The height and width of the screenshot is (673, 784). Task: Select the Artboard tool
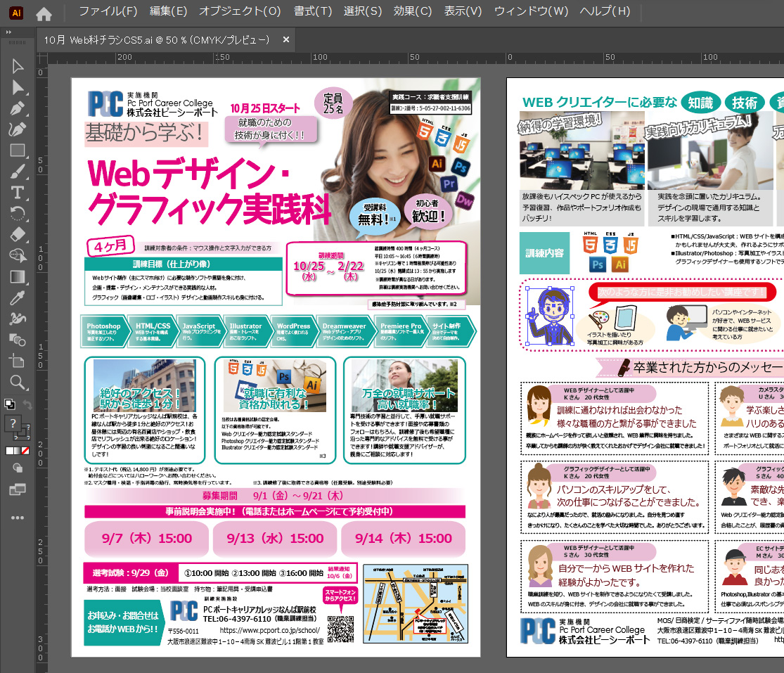(x=18, y=361)
